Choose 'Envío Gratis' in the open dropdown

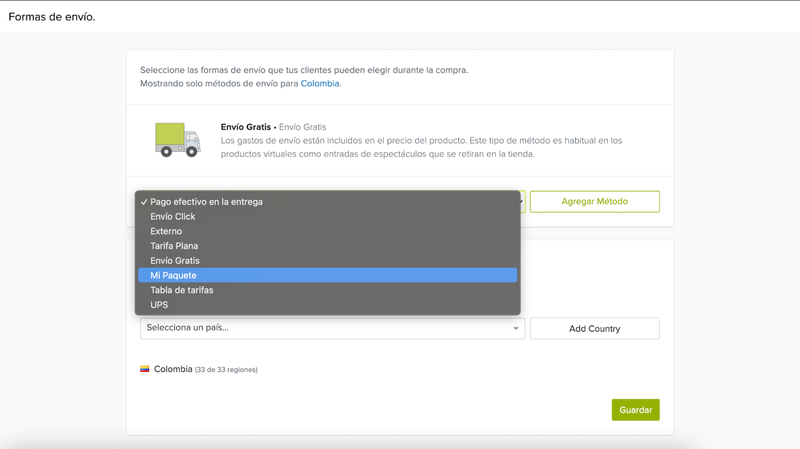point(175,261)
